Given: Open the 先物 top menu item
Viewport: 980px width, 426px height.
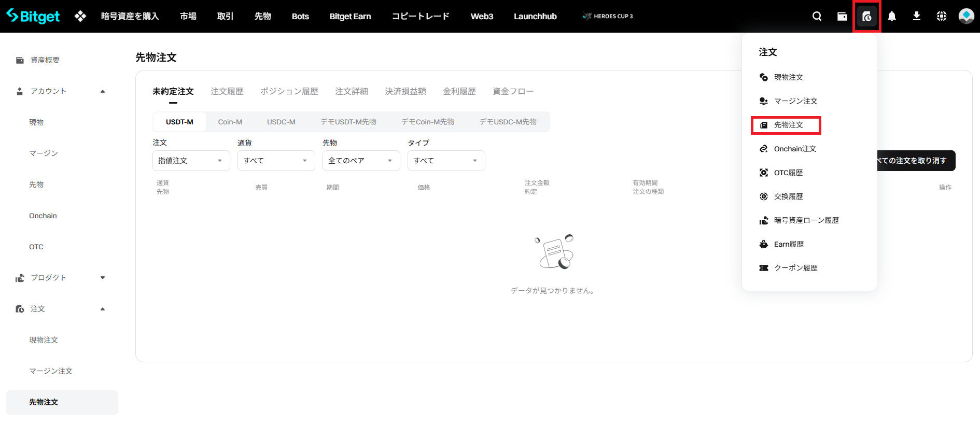Looking at the screenshot, I should pos(263,16).
